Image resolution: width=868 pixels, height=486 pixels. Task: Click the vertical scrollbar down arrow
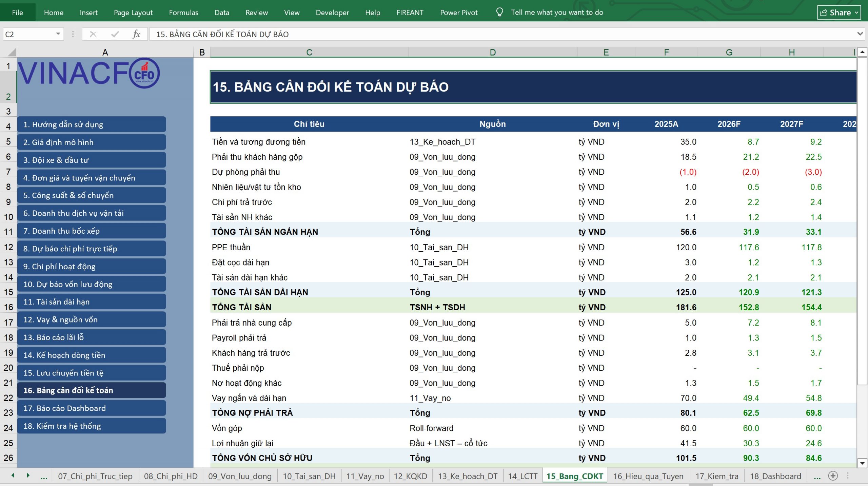click(862, 463)
